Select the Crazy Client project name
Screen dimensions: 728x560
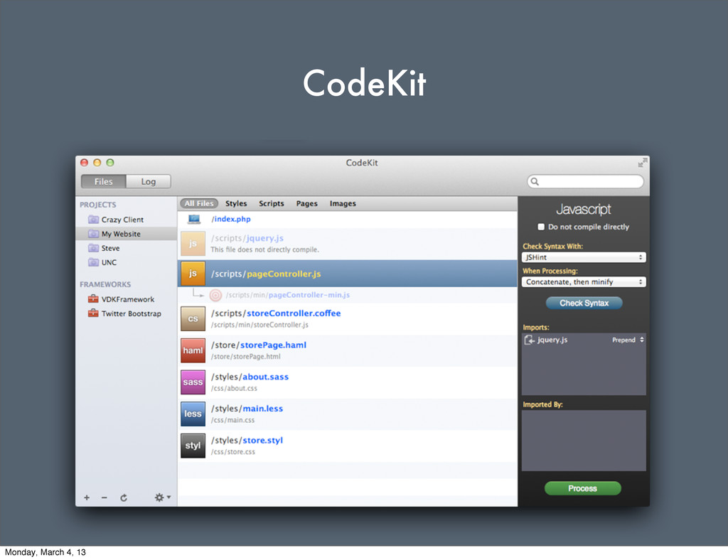tap(122, 220)
